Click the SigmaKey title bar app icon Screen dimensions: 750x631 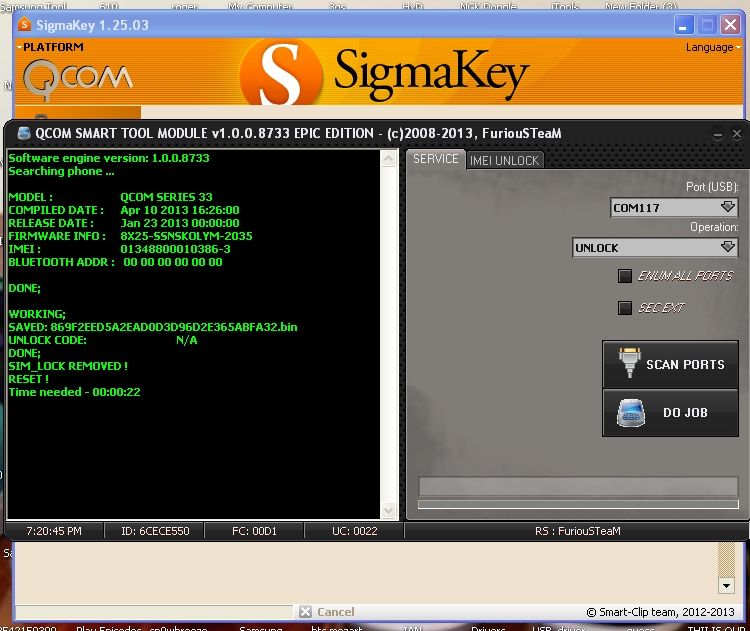26,25
